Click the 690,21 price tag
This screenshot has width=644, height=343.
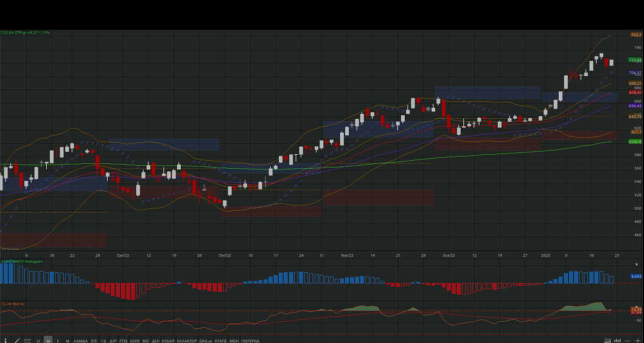[x=635, y=83]
